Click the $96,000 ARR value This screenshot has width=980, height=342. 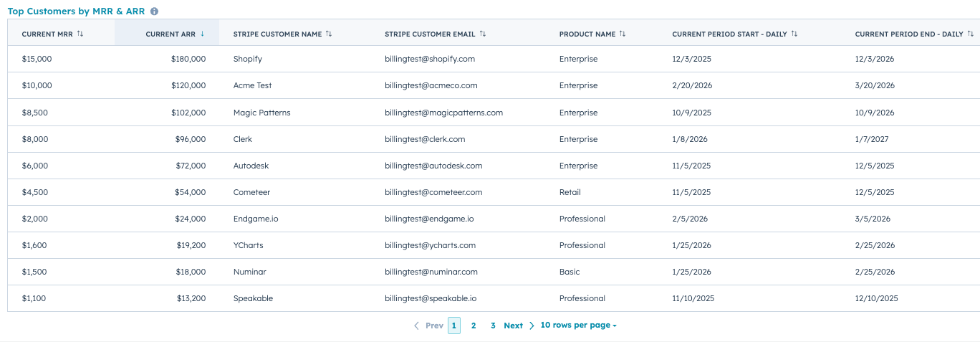coord(191,139)
